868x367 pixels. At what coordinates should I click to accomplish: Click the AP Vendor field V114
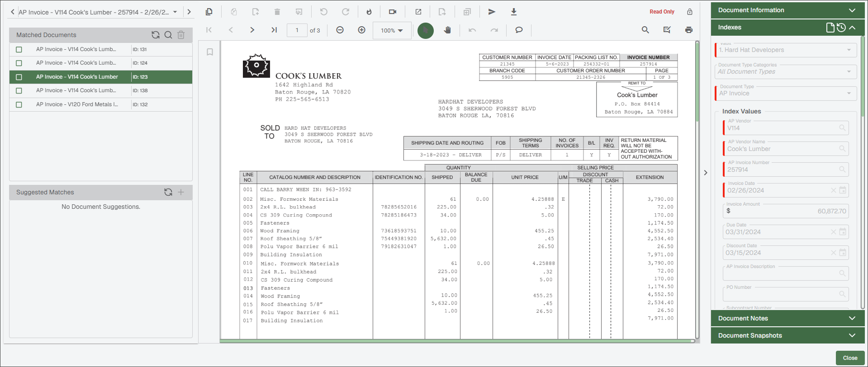coord(786,128)
